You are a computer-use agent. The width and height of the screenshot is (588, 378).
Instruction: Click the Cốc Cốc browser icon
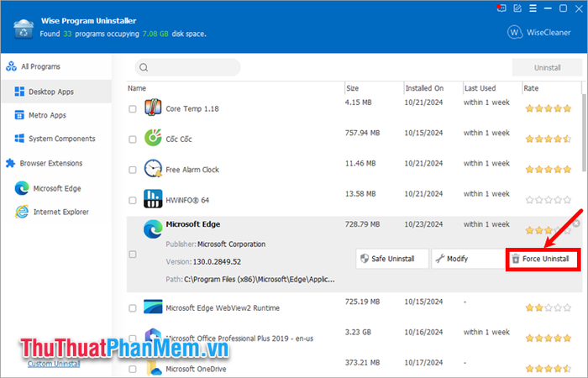(153, 138)
